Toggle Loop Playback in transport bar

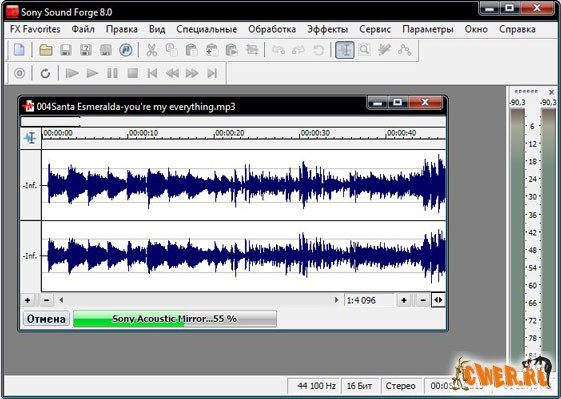pyautogui.click(x=45, y=73)
